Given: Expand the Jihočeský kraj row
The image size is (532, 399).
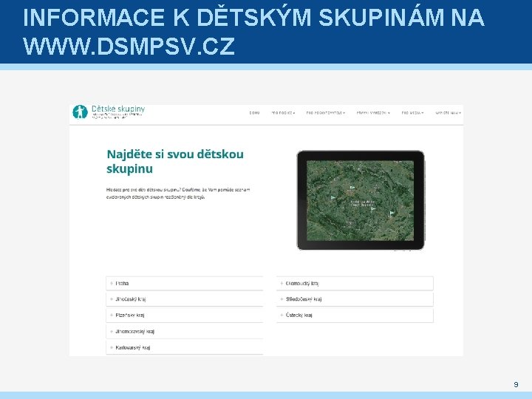Looking at the screenshot, I should click(x=185, y=299).
